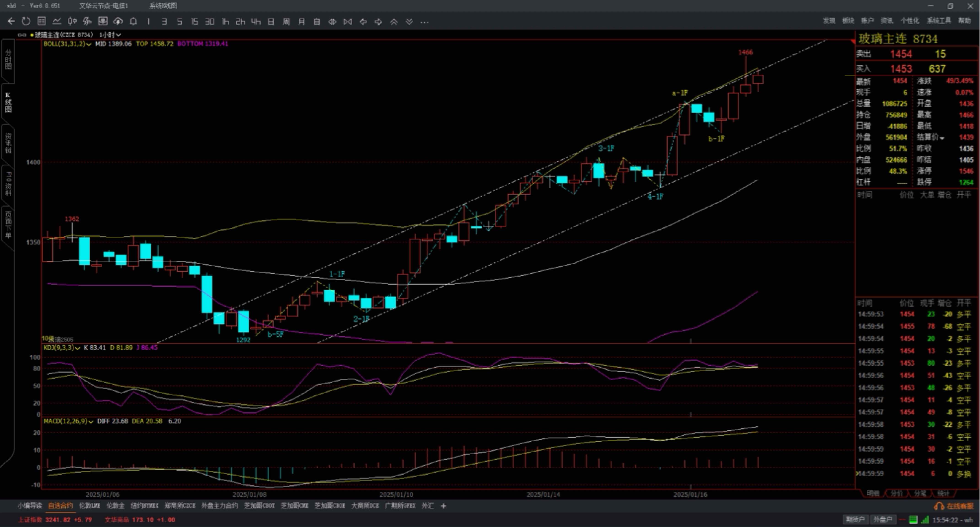Click the line chart icon
Image resolution: width=980 pixels, height=527 pixels.
[x=57, y=21]
